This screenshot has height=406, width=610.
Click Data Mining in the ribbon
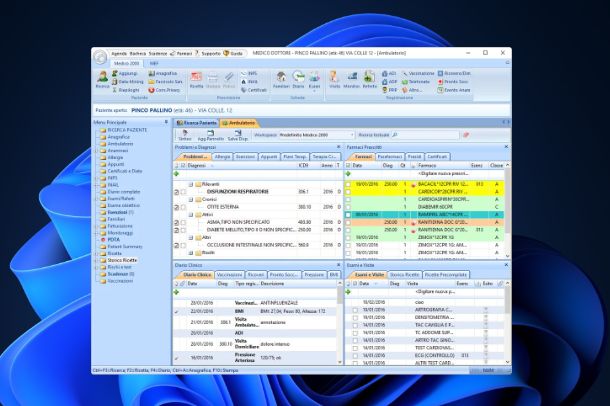(128, 82)
